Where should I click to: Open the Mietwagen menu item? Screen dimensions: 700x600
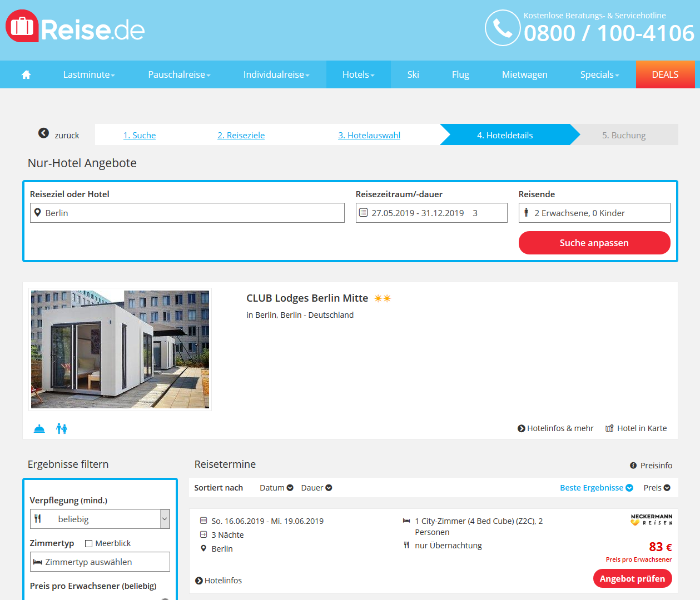tap(525, 74)
